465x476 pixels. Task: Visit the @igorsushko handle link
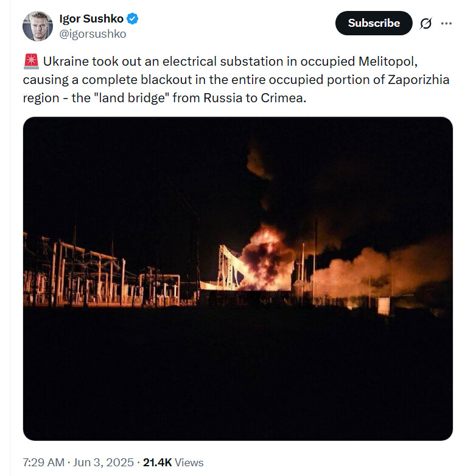(93, 34)
